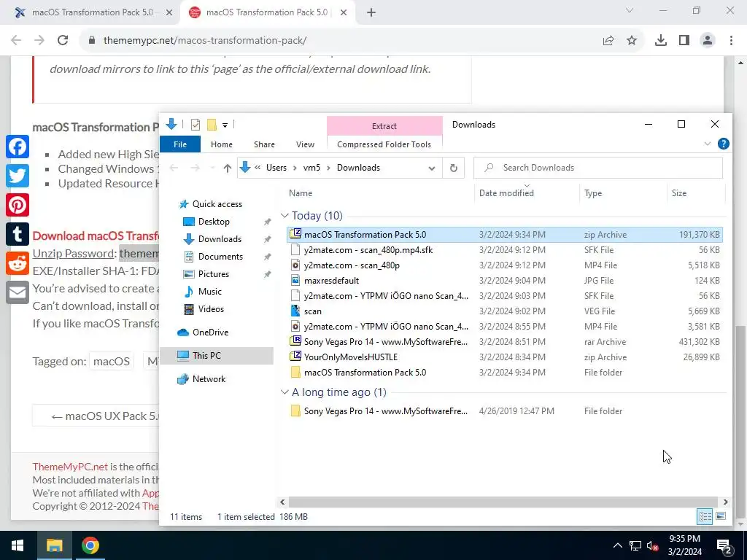Open Chrome from taskbar
The width and height of the screenshot is (747, 560).
click(x=90, y=545)
